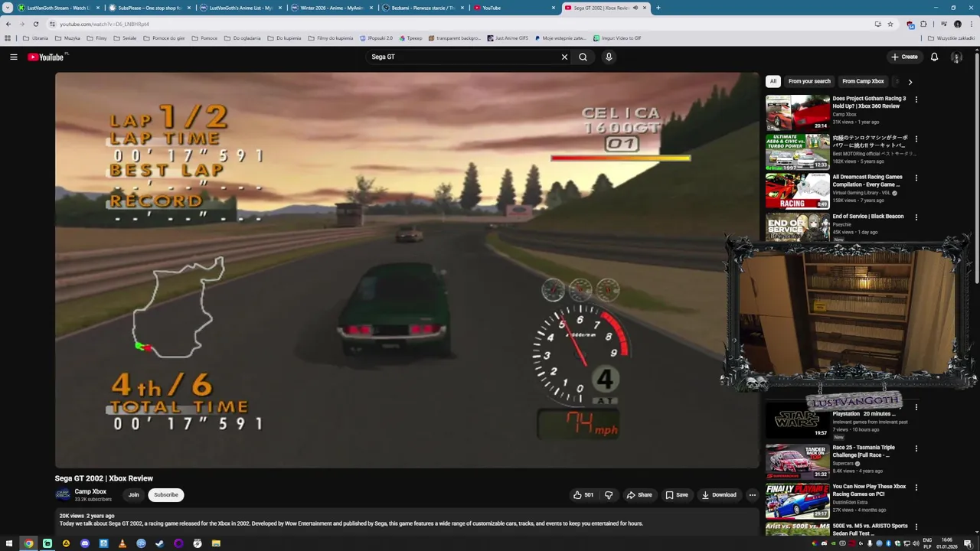Bookmark this page with the star
Image resolution: width=980 pixels, height=551 pixels.
(x=890, y=24)
